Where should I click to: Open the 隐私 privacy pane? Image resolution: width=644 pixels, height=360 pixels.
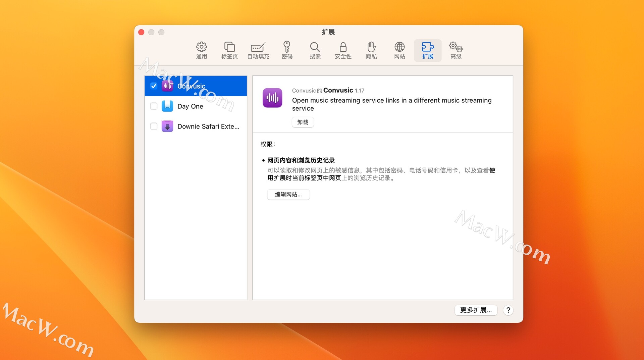(x=371, y=50)
